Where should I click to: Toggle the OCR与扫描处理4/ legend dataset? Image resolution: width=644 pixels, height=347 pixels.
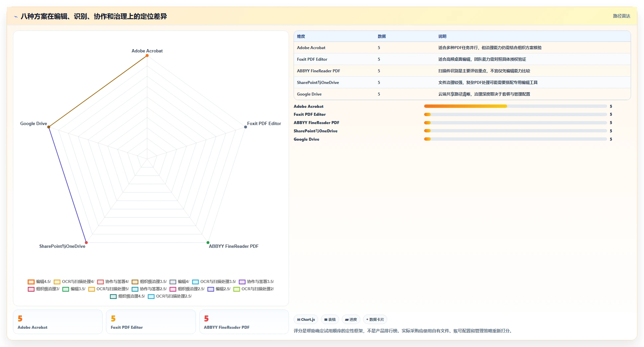click(74, 282)
